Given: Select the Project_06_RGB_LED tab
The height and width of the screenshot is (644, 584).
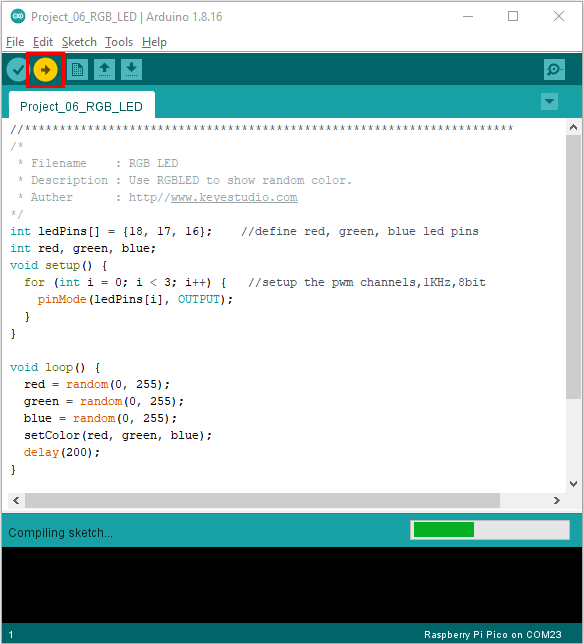Looking at the screenshot, I should click(x=81, y=106).
